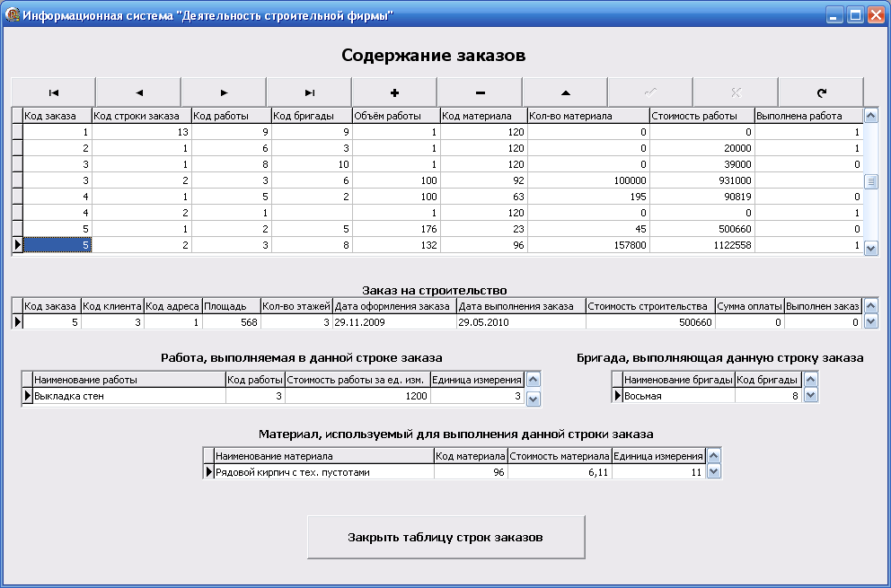Select work volume cell 176
Viewport: 891px width, 588px height.
click(x=396, y=229)
